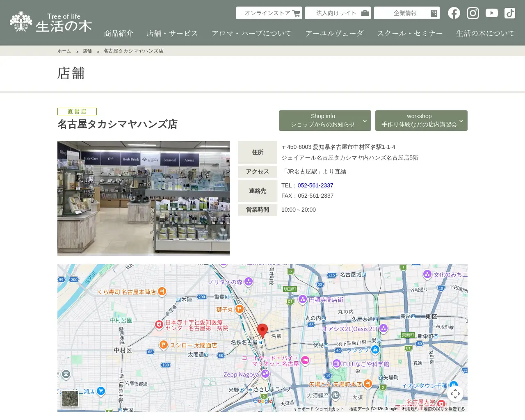Click the store interior photo

click(144, 198)
